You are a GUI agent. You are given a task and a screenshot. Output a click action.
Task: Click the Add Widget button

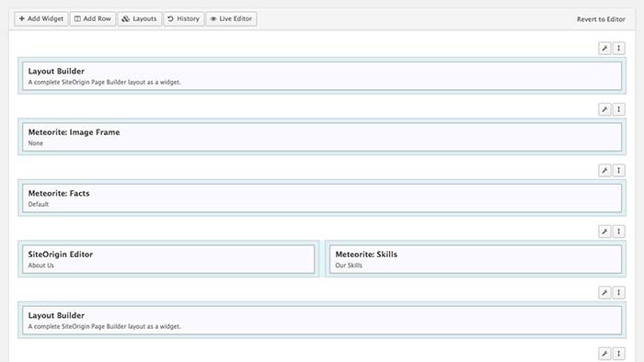point(41,19)
